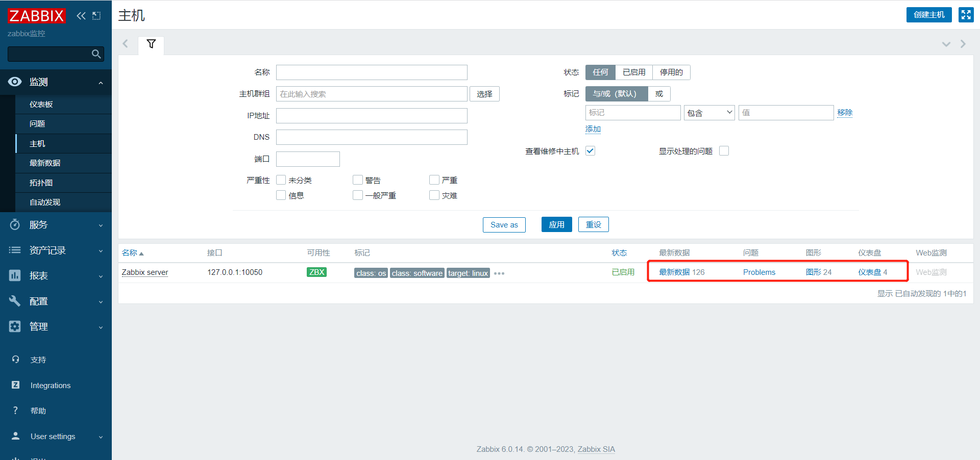The image size is (980, 460).
Task: Click the bar chart icon for 报表
Action: point(15,275)
